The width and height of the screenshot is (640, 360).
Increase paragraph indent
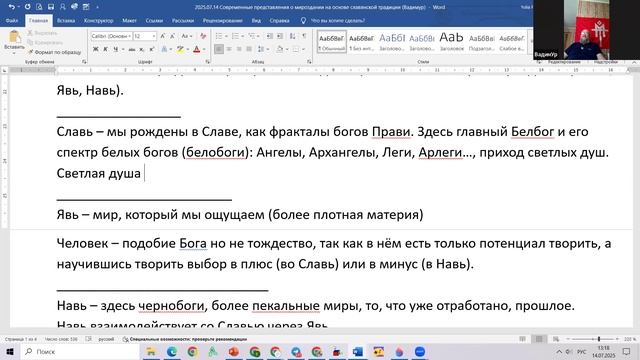pyautogui.click(x=280, y=36)
